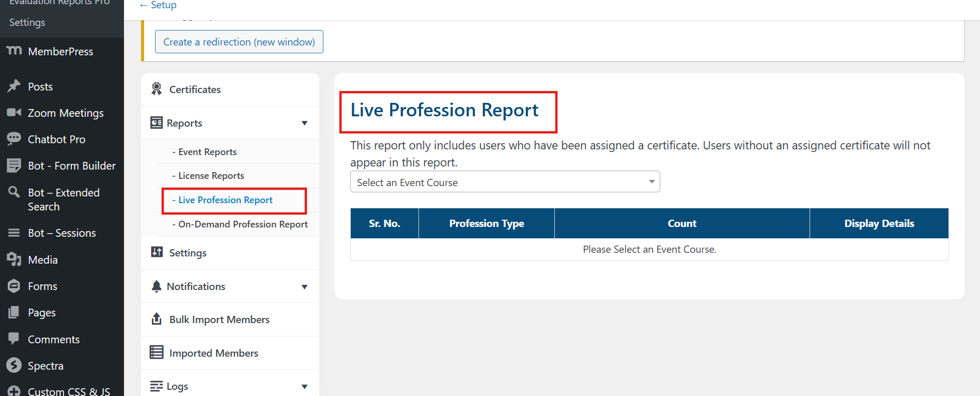Click the Bulk Import Members upload icon

pyautogui.click(x=157, y=318)
